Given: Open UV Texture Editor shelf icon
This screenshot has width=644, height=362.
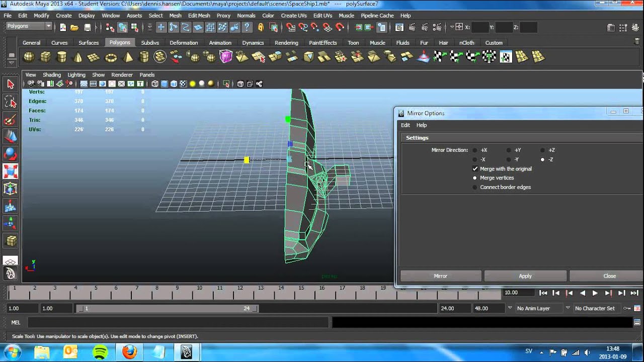Looking at the screenshot, I should (x=506, y=57).
